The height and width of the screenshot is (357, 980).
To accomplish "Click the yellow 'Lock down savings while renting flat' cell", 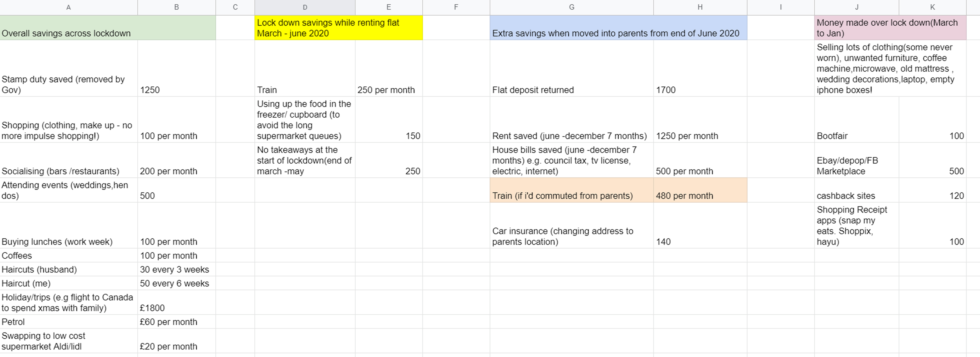I will (x=339, y=28).
